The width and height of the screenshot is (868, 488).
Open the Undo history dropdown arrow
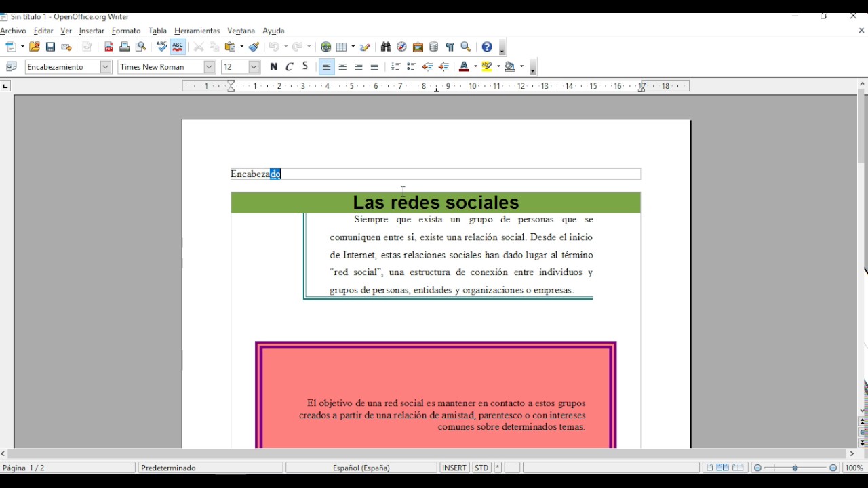tap(285, 47)
